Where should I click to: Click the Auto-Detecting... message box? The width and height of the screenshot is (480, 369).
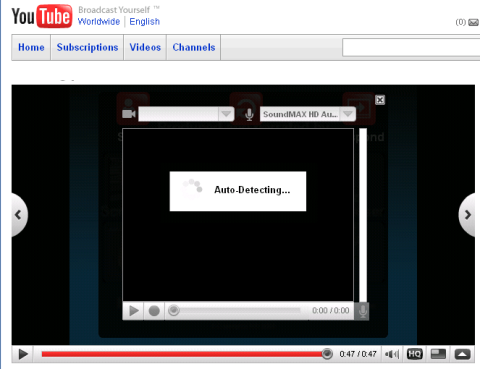click(238, 191)
